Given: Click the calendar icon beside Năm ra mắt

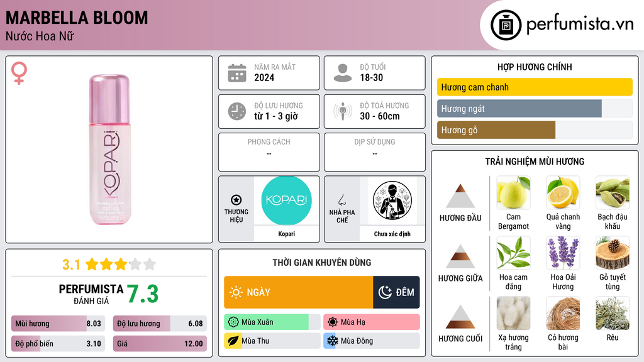Looking at the screenshot, I should pyautogui.click(x=237, y=73).
